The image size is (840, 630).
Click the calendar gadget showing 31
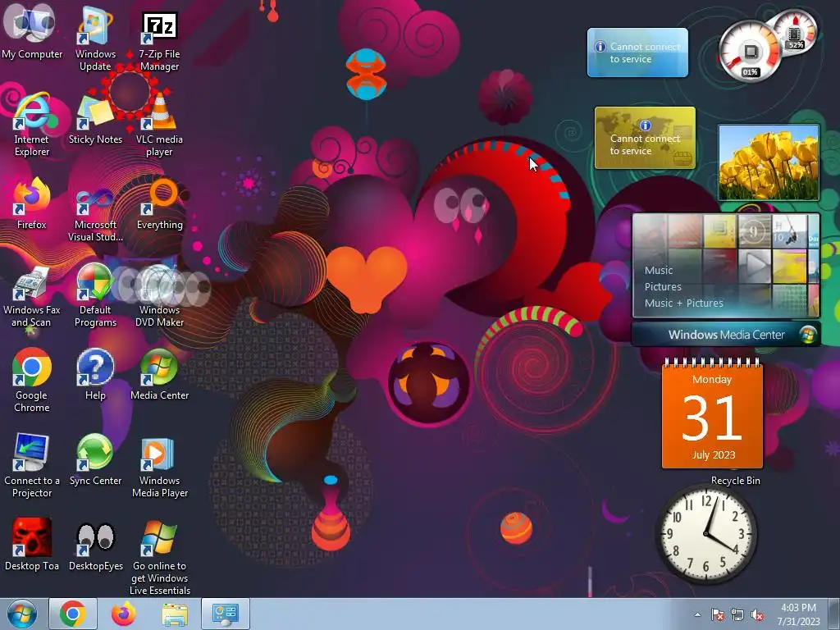pyautogui.click(x=712, y=413)
